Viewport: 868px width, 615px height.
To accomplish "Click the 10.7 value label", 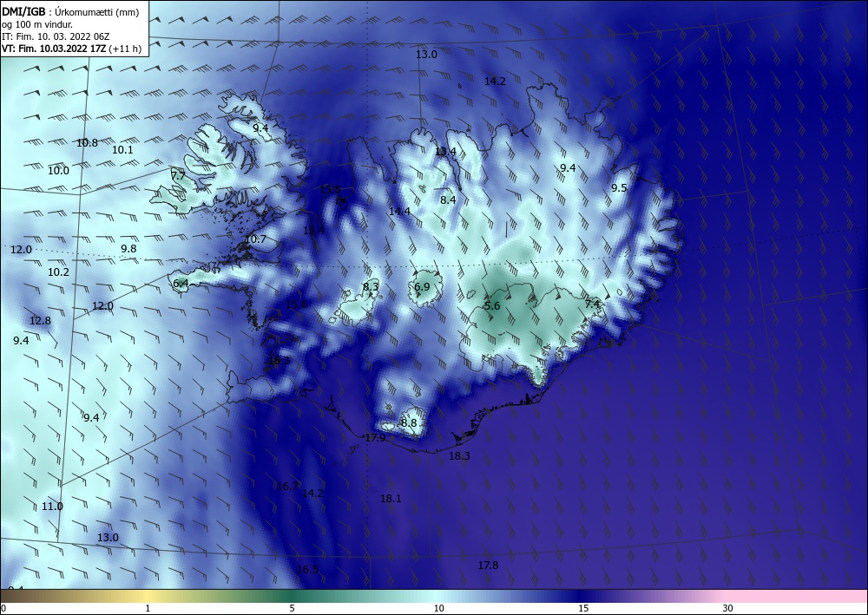I will pos(255,239).
